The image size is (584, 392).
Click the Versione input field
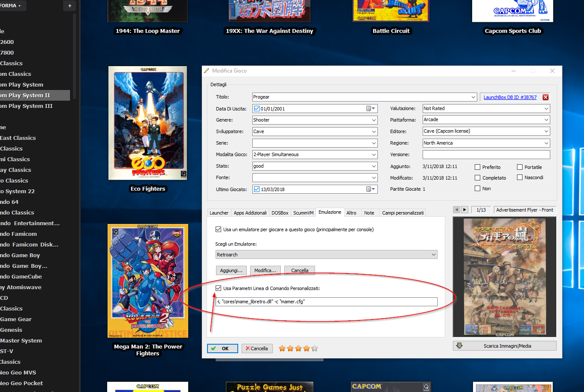coord(486,154)
